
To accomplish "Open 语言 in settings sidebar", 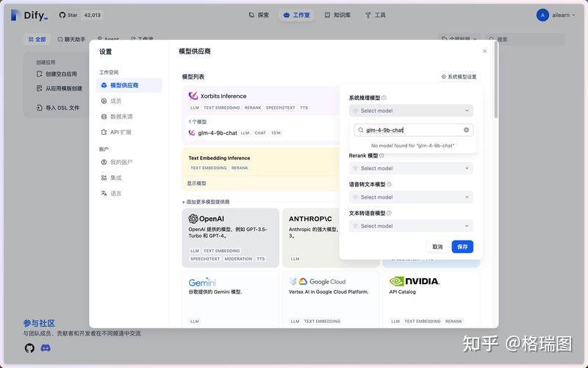I will (x=129, y=194).
